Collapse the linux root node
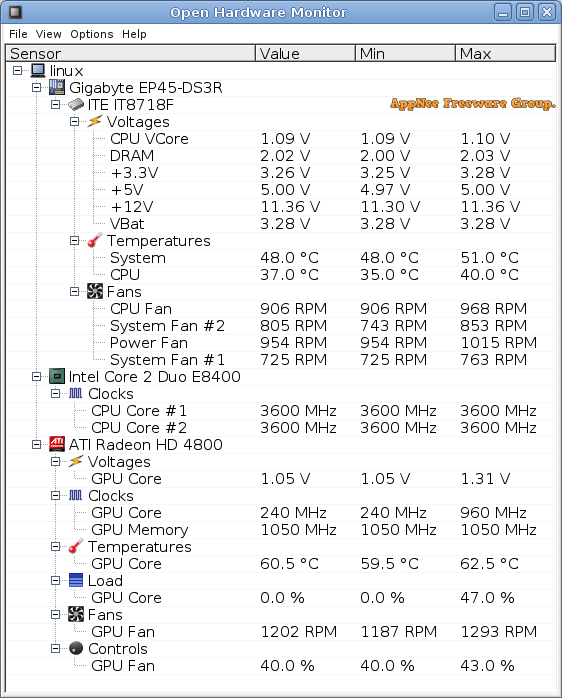Viewport: 562px width, 698px height. [x=17, y=70]
